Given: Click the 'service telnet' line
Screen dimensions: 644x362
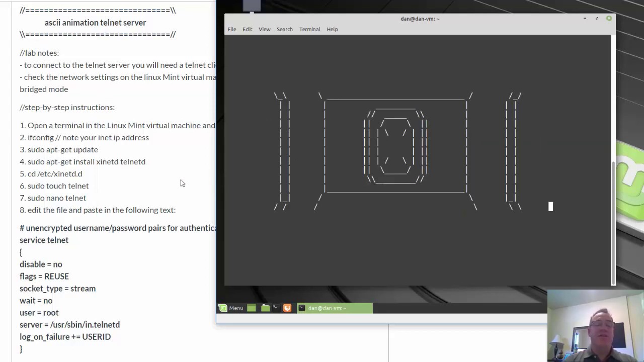Looking at the screenshot, I should tap(44, 240).
